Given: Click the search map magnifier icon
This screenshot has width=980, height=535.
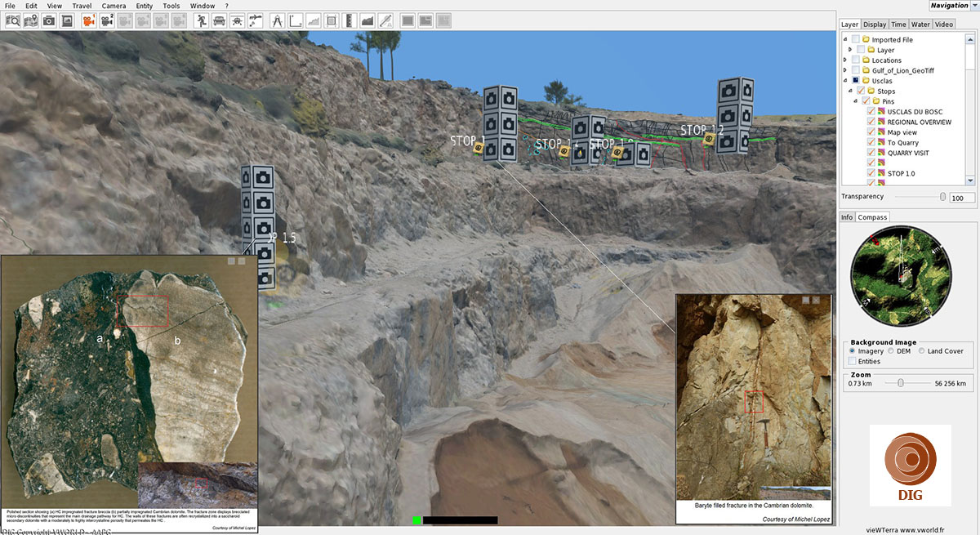Looking at the screenshot, I should pyautogui.click(x=12, y=20).
